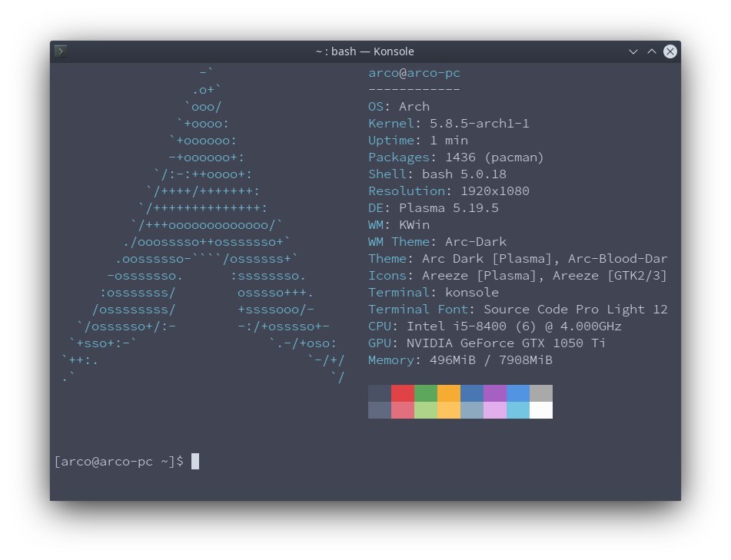Click the 'Shell: bash 5.0.18' line
The width and height of the screenshot is (731, 560).
coord(437,174)
